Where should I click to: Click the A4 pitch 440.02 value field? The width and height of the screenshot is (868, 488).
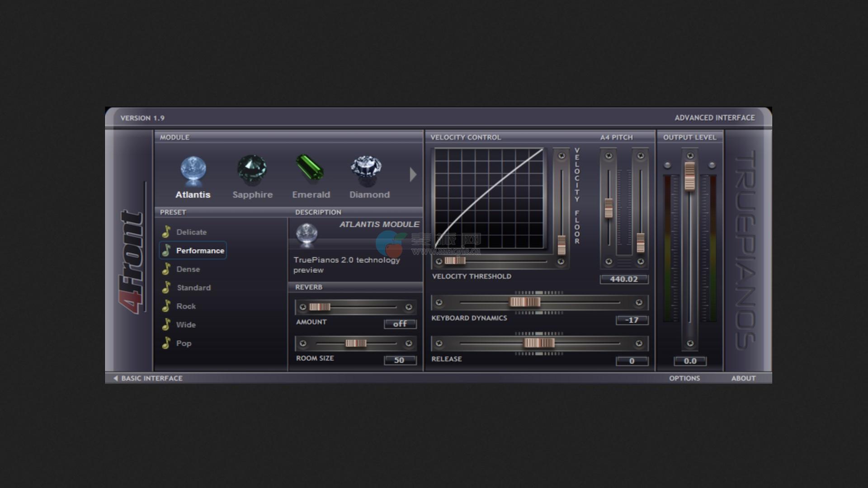click(x=624, y=279)
